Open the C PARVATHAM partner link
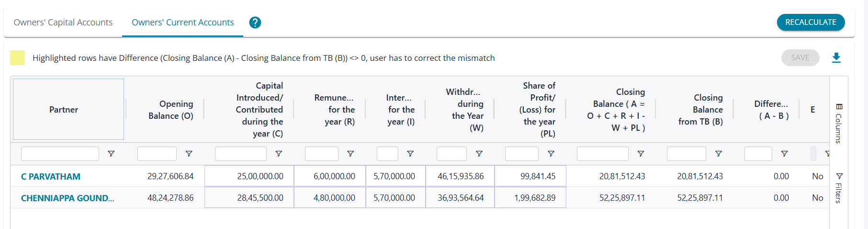Image resolution: width=868 pixels, height=229 pixels. click(x=51, y=176)
